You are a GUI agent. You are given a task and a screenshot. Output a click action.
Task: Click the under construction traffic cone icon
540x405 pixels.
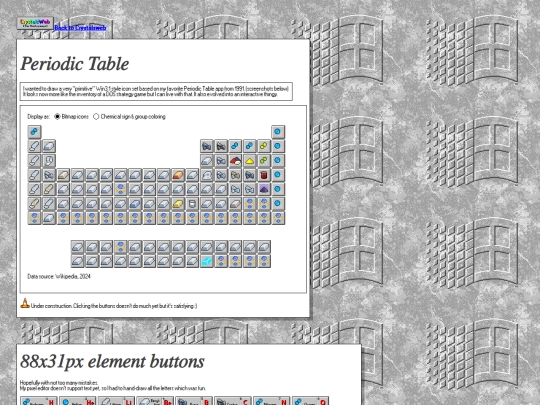coord(25,303)
